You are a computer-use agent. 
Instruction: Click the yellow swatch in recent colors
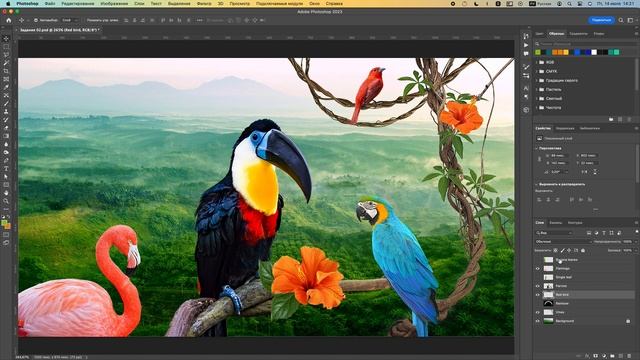[x=566, y=52]
